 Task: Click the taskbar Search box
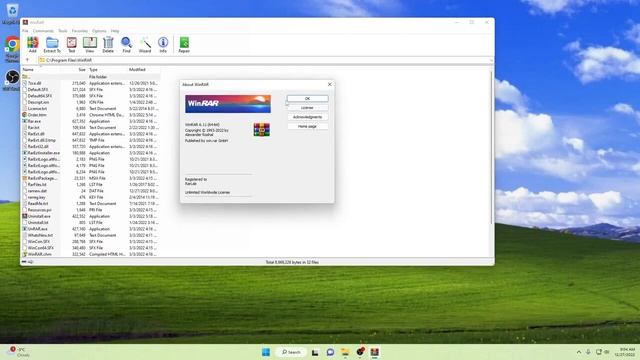tap(291, 352)
